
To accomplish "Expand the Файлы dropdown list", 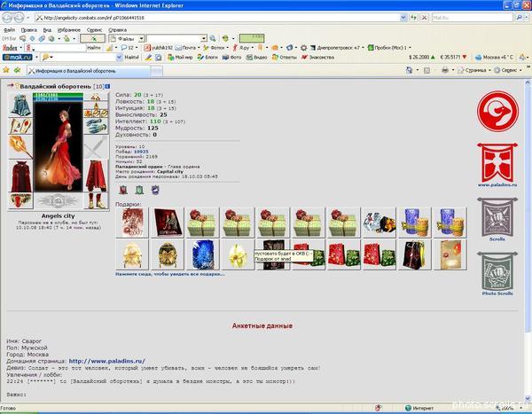I will pos(142,39).
